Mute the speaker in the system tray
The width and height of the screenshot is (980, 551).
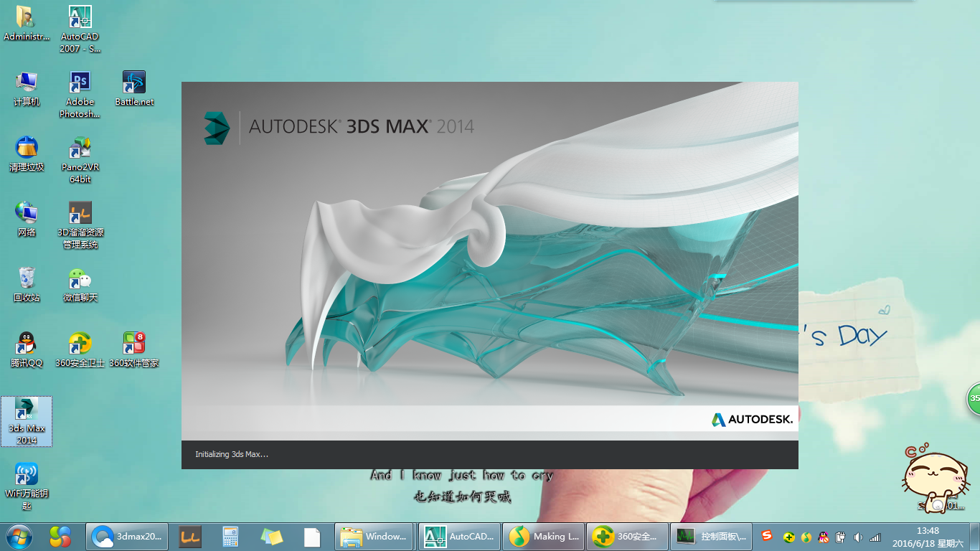click(x=858, y=536)
